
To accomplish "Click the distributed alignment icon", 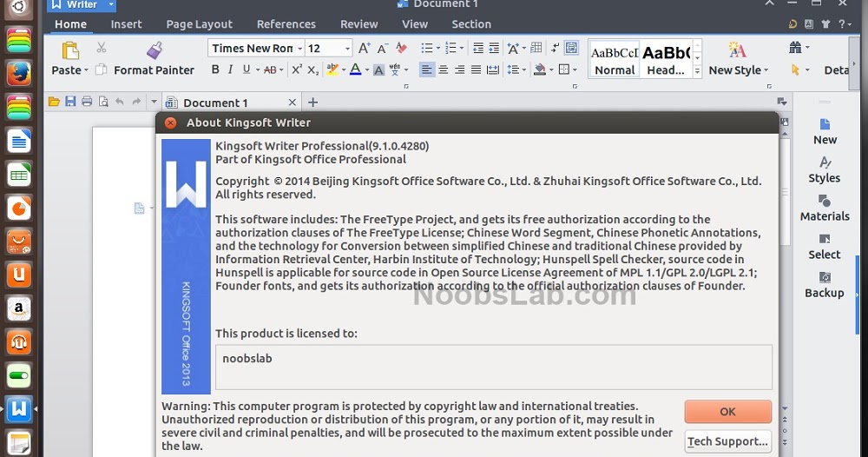I will click(492, 70).
